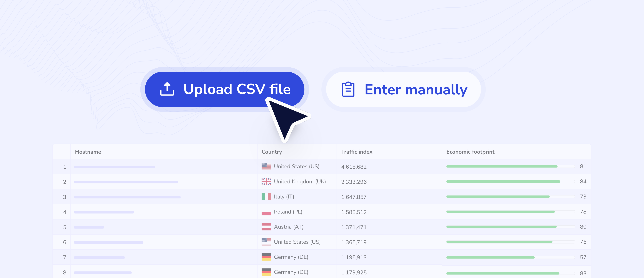Click the United Kingdom flag icon
This screenshot has width=644, height=278.
tap(266, 182)
